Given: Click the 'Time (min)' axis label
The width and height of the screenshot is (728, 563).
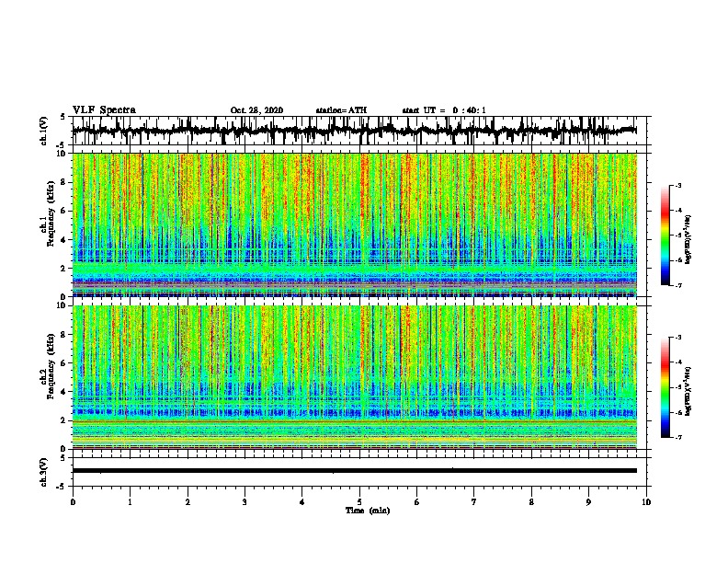Looking at the screenshot, I should [x=368, y=511].
